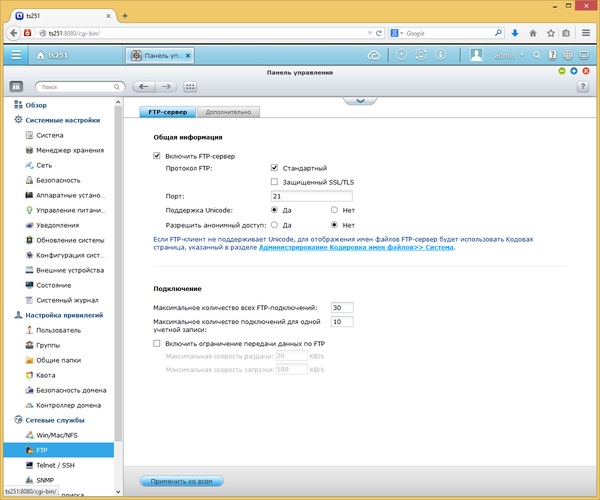Toggle Включить FTP-сервер checkbox

point(157,156)
